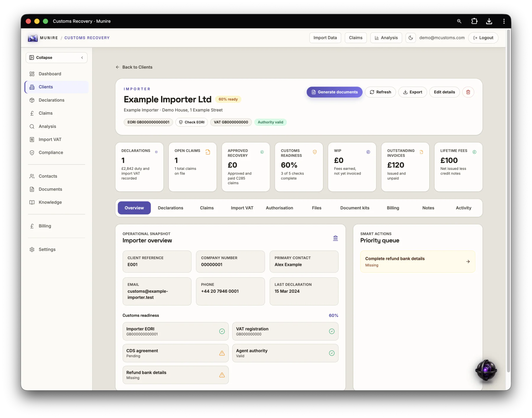Toggle dark mode moon icon
The image size is (532, 418).
tap(411, 38)
